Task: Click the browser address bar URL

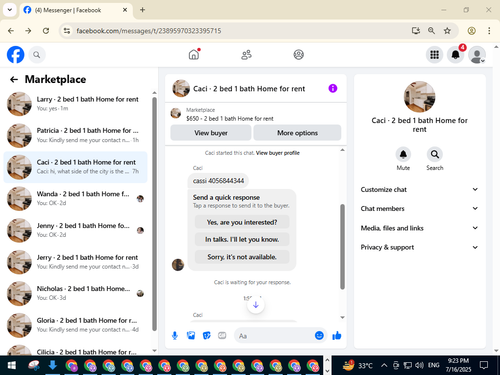Action: 149,31
